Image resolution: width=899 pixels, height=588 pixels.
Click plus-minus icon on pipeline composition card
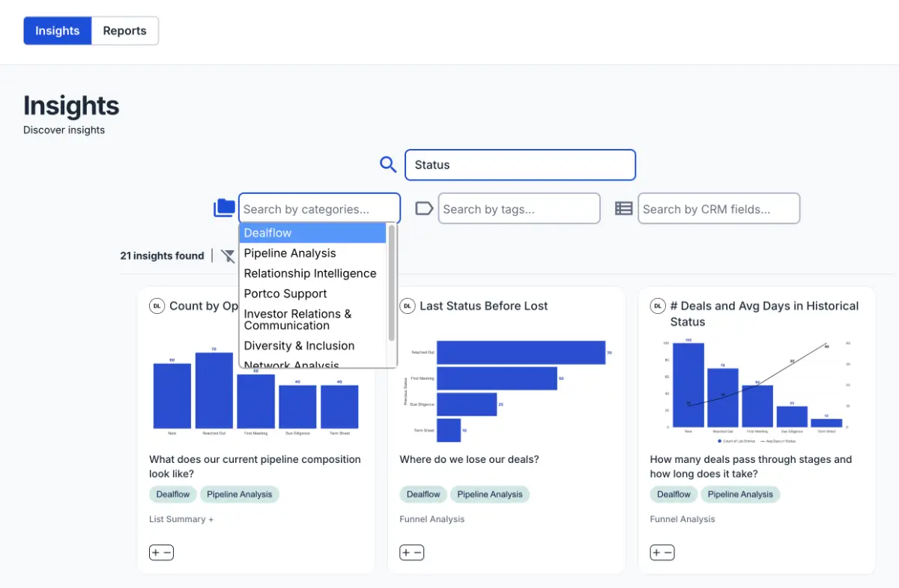click(x=161, y=553)
